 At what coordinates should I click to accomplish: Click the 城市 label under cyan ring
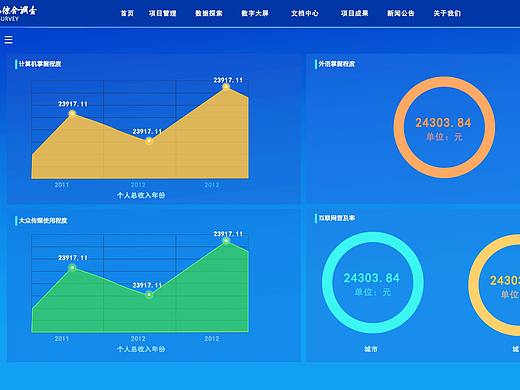tap(371, 349)
